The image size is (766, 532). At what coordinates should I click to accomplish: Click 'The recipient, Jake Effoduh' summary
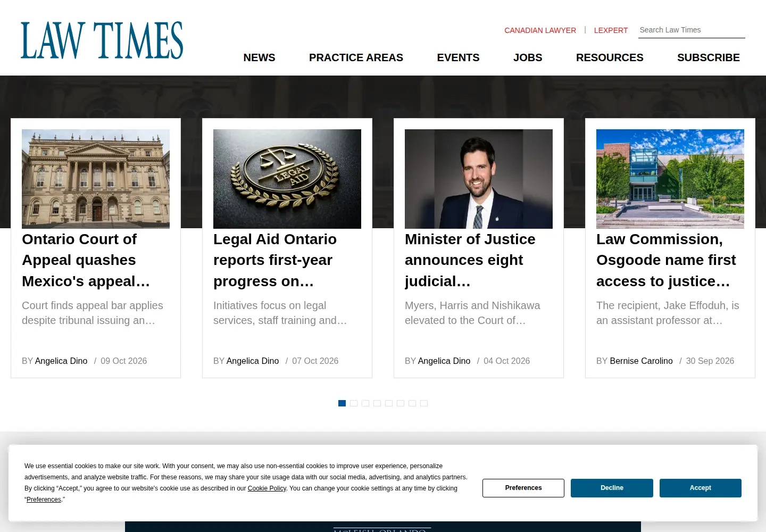click(668, 313)
